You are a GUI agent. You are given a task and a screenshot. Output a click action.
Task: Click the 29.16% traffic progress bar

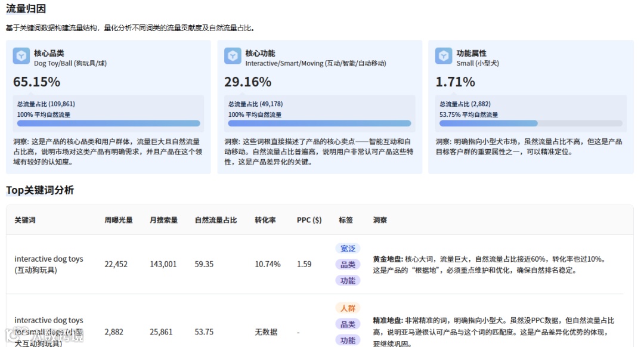click(x=320, y=123)
